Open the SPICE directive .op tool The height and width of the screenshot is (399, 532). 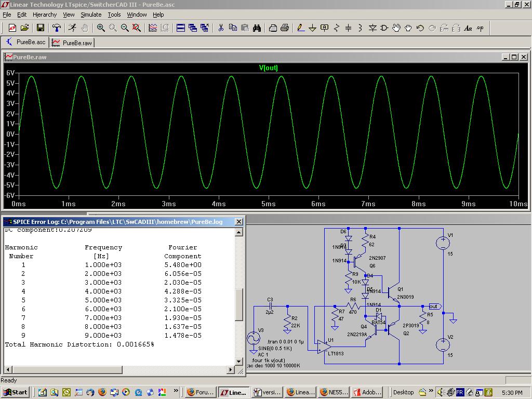480,28
